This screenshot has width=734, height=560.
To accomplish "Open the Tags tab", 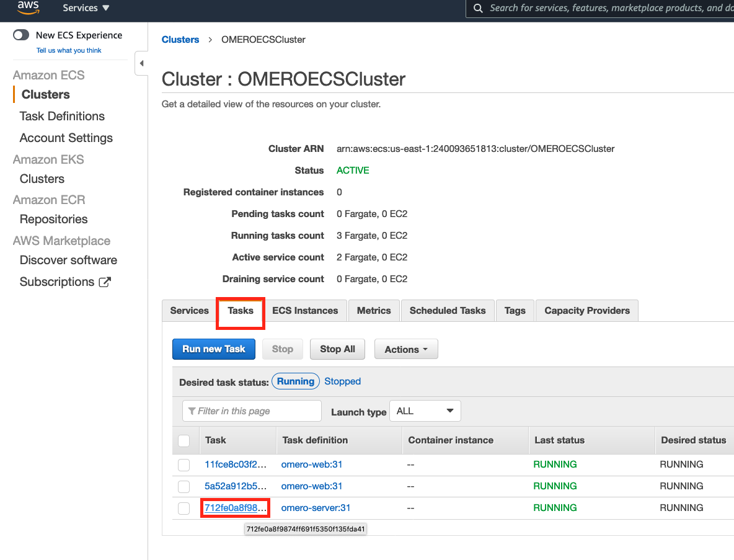I will coord(515,311).
